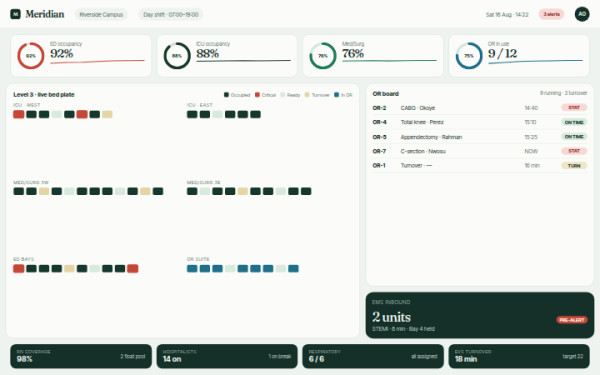This screenshot has width=600, height=375.
Task: Open the Riverside Campus selector
Action: coord(101,15)
